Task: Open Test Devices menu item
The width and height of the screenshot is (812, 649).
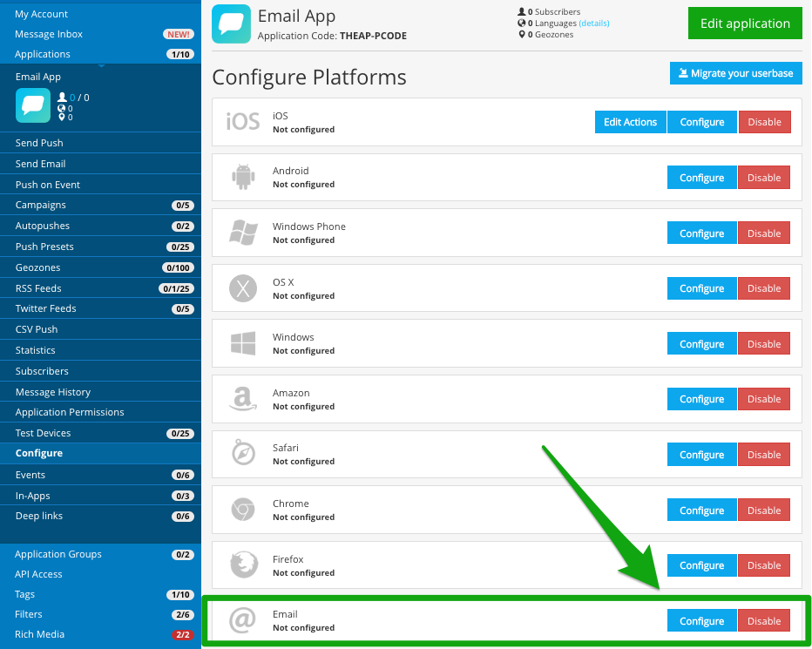Action: [x=100, y=433]
